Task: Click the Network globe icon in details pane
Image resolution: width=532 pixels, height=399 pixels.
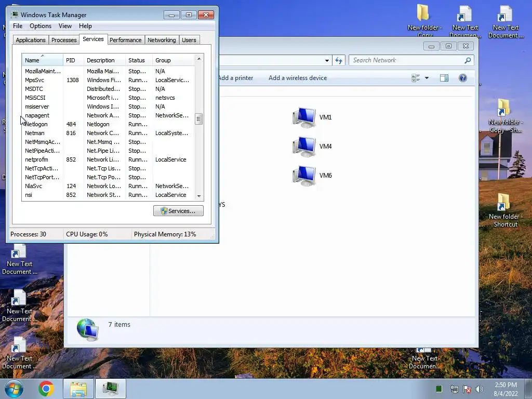Action: [87, 329]
